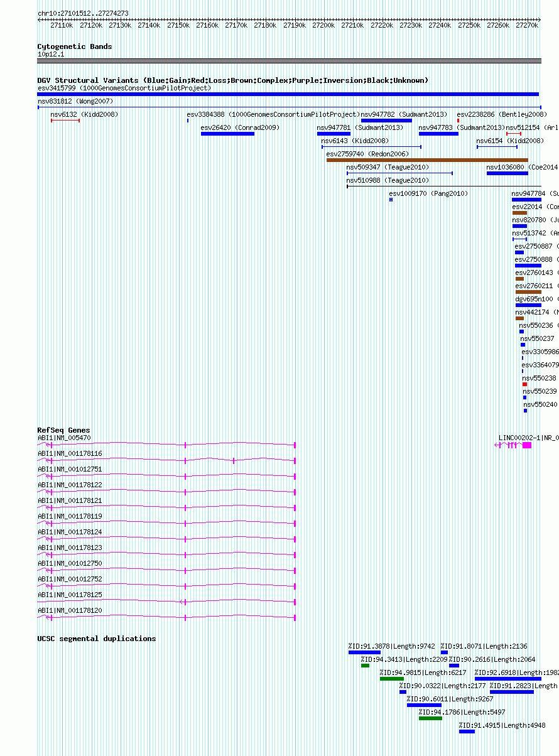
Task: Open variant esv1009170 (Pang2010)
Action: point(428,193)
